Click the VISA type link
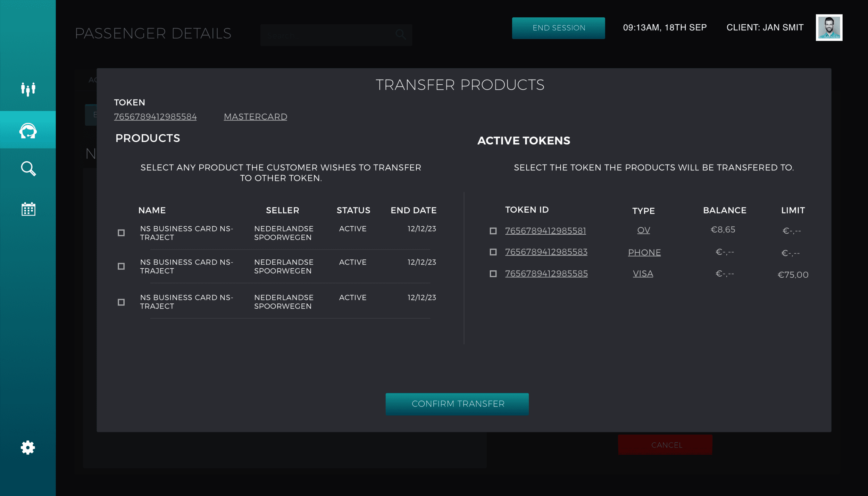This screenshot has width=868, height=496. (643, 274)
